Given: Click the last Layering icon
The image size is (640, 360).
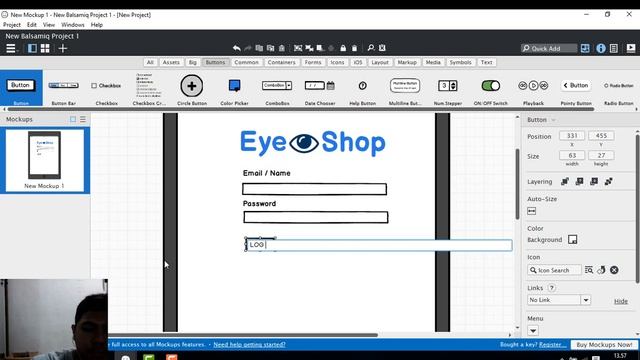Looking at the screenshot, I should click(609, 182).
